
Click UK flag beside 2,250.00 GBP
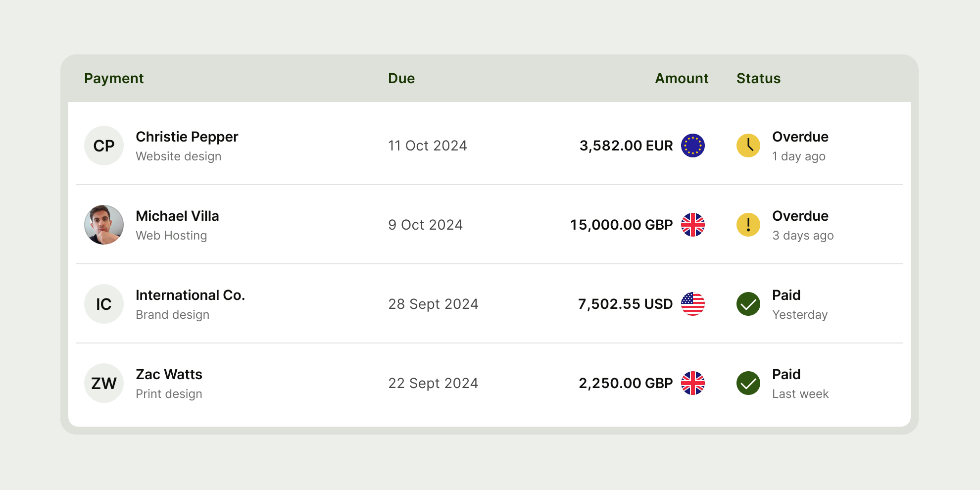click(693, 383)
